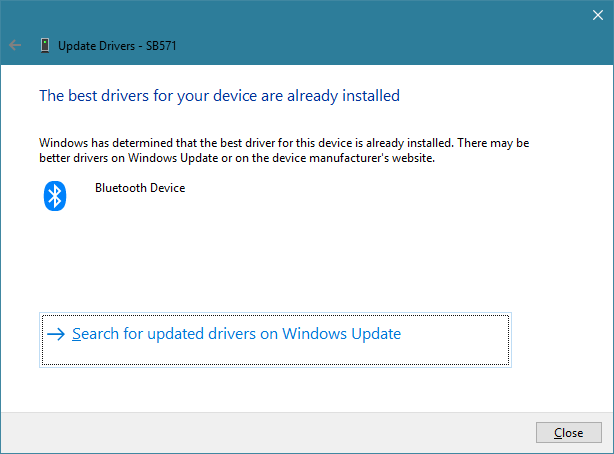Click the SB571 device icon in the header

45,45
